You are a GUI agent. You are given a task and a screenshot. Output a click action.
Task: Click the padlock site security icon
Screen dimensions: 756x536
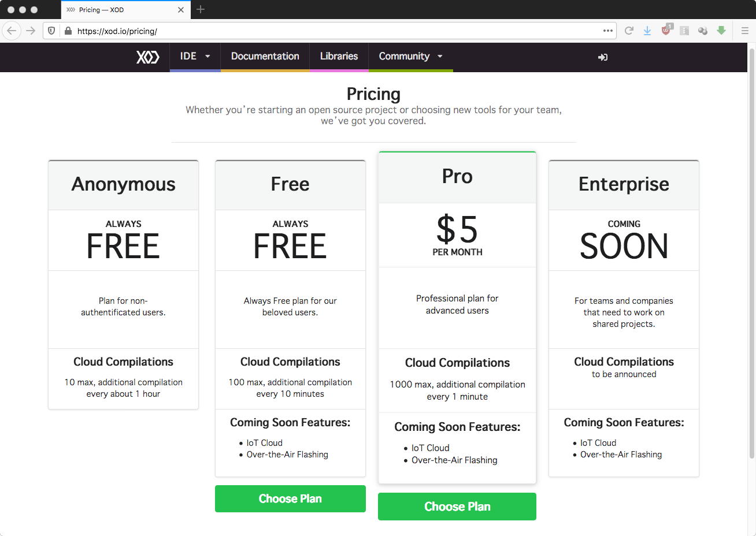point(68,31)
